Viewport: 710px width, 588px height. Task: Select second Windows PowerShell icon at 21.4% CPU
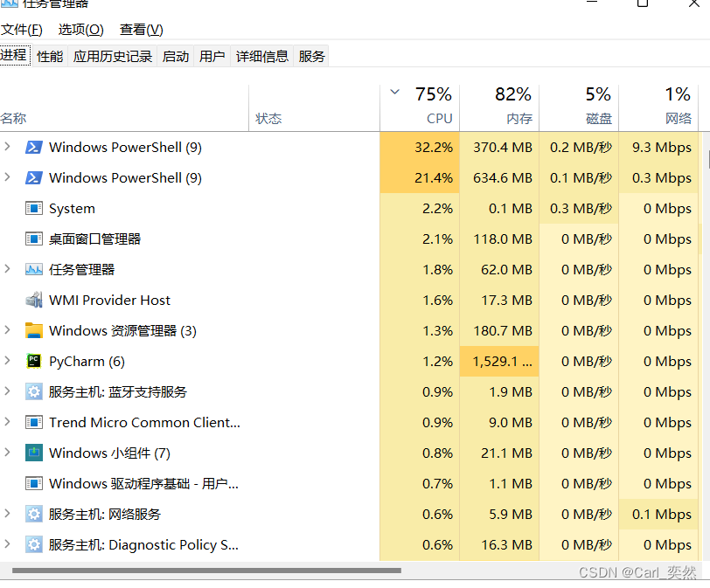[34, 177]
